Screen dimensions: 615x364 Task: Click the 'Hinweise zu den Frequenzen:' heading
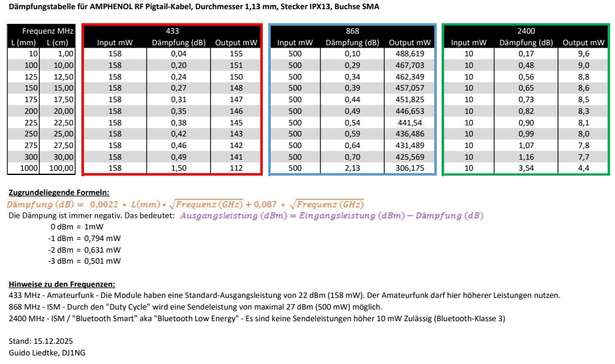click(x=62, y=284)
